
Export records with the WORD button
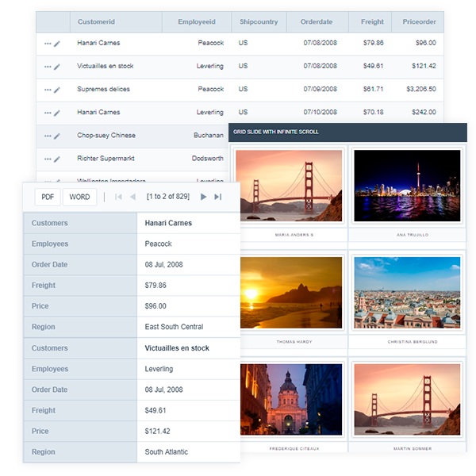[79, 197]
